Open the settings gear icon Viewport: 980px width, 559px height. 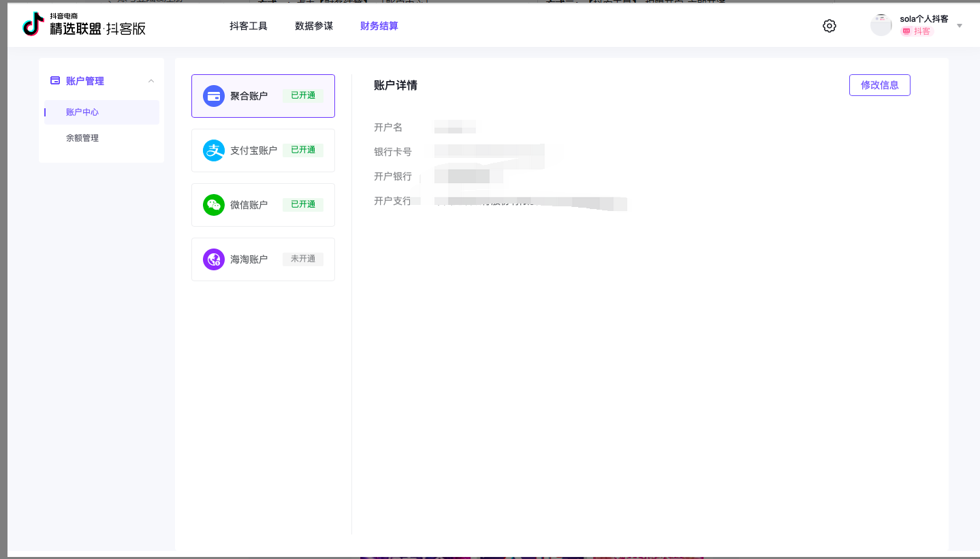point(829,26)
